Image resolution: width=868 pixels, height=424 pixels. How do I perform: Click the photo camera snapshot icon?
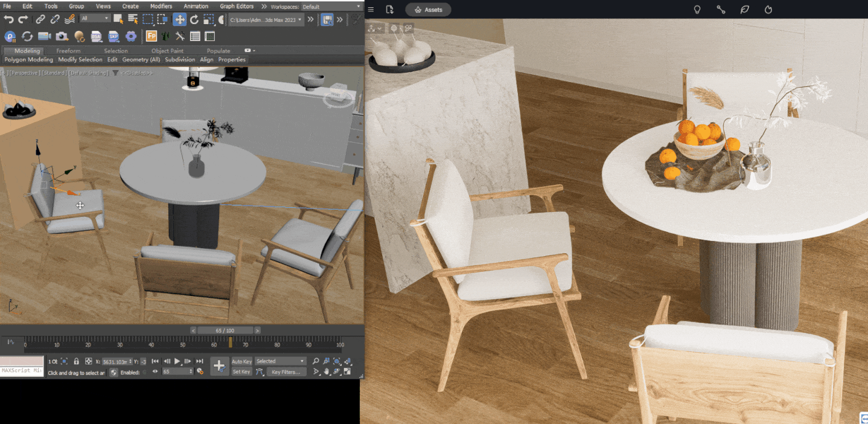tap(62, 36)
